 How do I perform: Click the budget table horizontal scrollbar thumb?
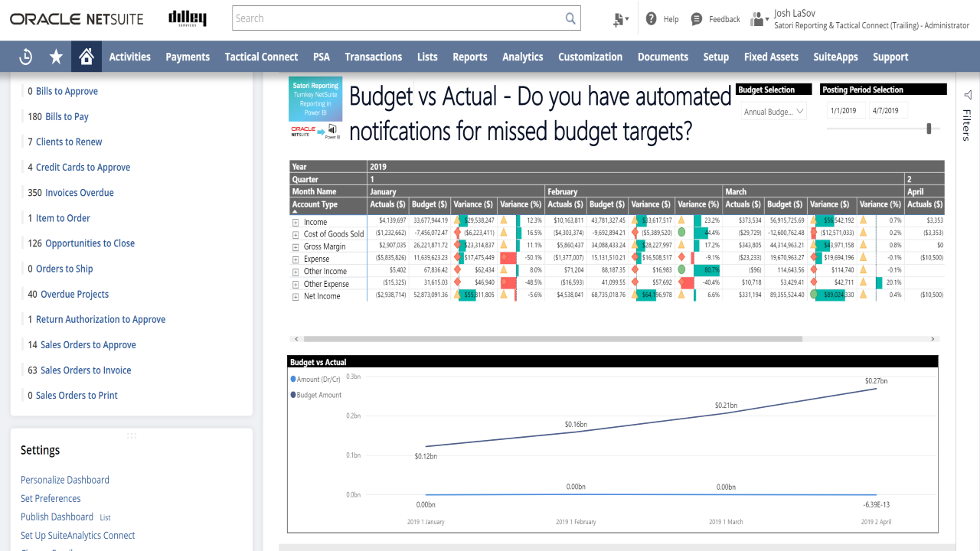(553, 338)
